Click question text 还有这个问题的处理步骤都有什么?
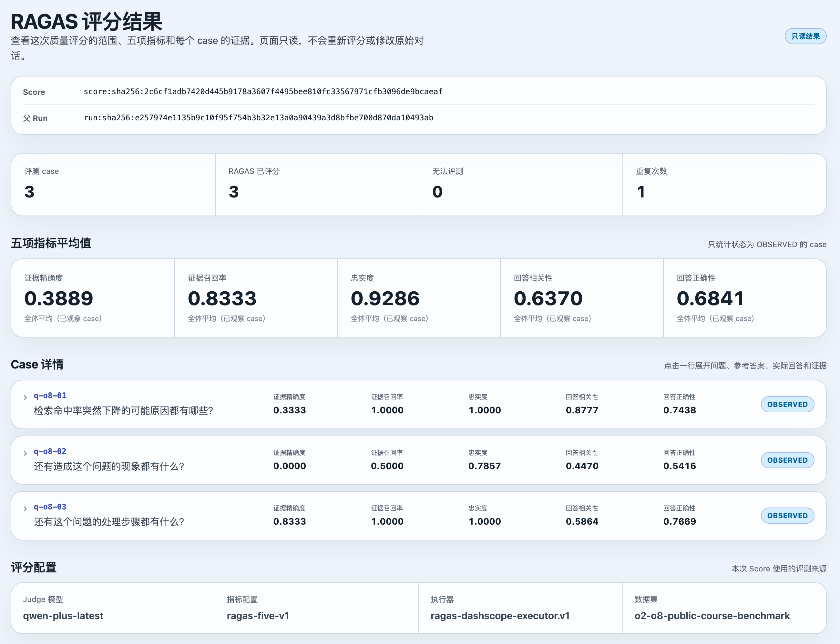Screen dimensions: 840x644 (109, 522)
